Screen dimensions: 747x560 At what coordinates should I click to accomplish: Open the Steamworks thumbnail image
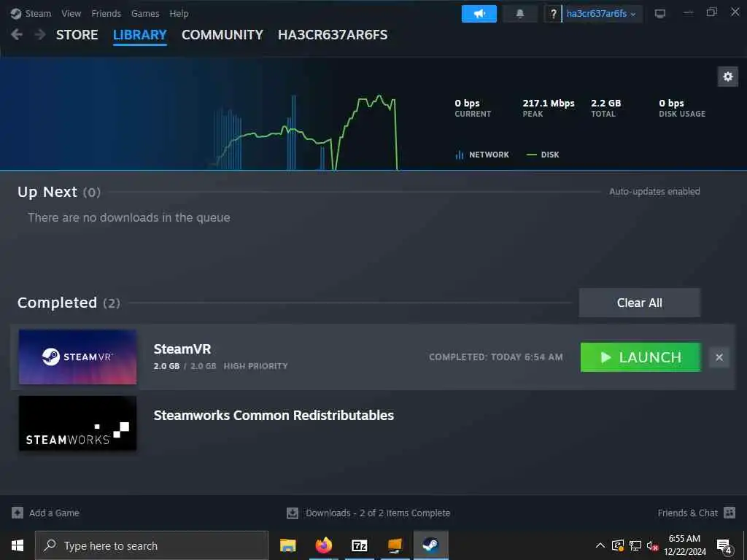coord(77,423)
